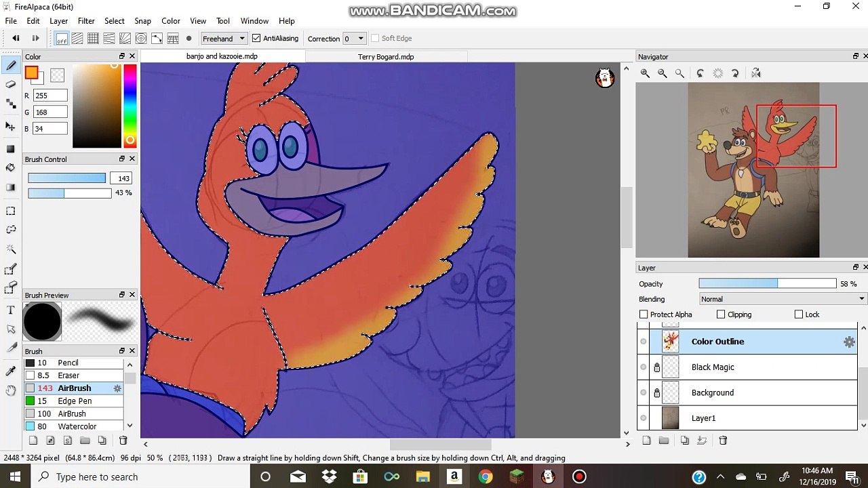Screen dimensions: 868x488
Task: Open the Filter menu
Action: (86, 21)
